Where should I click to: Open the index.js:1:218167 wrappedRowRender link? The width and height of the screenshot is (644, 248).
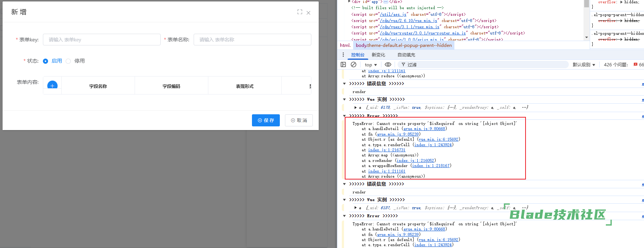coord(431,166)
